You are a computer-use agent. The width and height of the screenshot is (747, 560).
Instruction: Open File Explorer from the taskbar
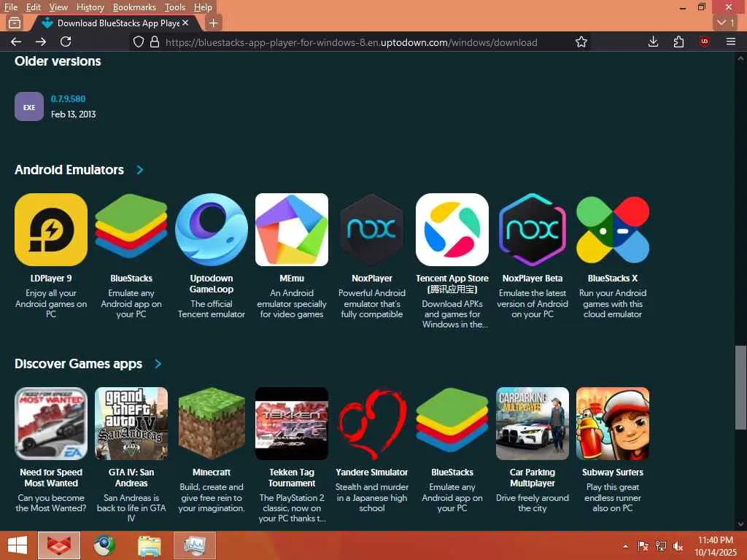[149, 545]
